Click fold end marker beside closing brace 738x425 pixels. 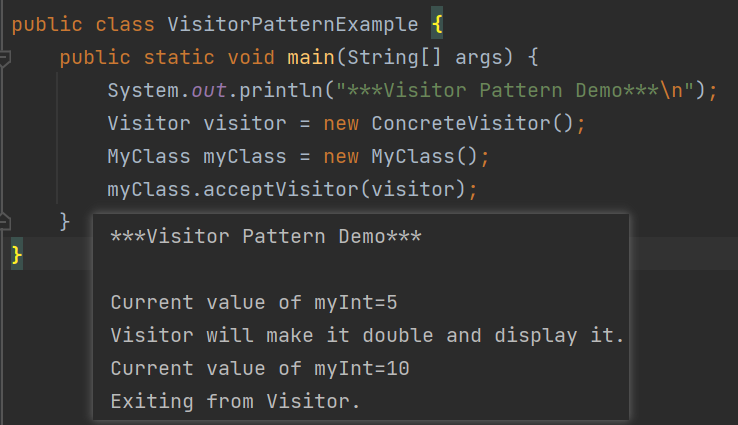(3, 220)
